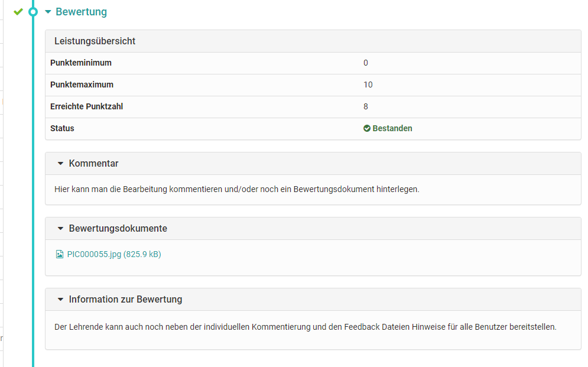Screen dimensions: 588x367
Task: Collapse the Kommentar panel arrow
Action: point(60,164)
